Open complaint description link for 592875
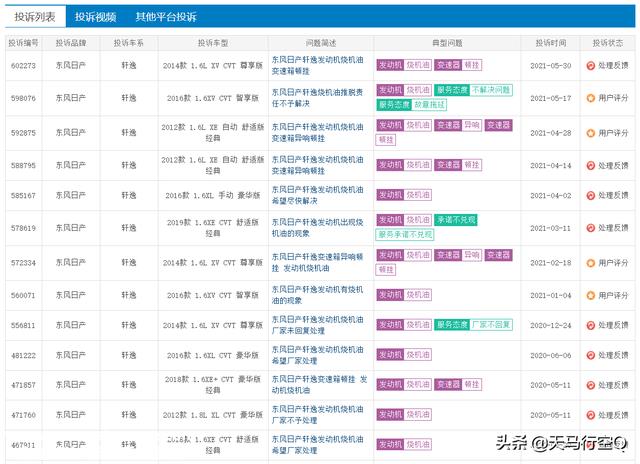Viewport: 640px width, 464px height. click(x=318, y=133)
